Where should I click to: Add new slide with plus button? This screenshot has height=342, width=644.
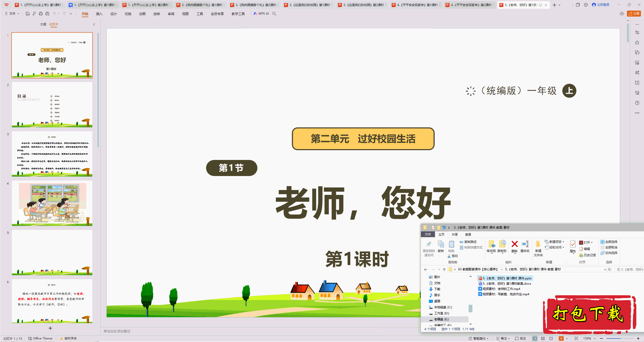pyautogui.click(x=50, y=328)
